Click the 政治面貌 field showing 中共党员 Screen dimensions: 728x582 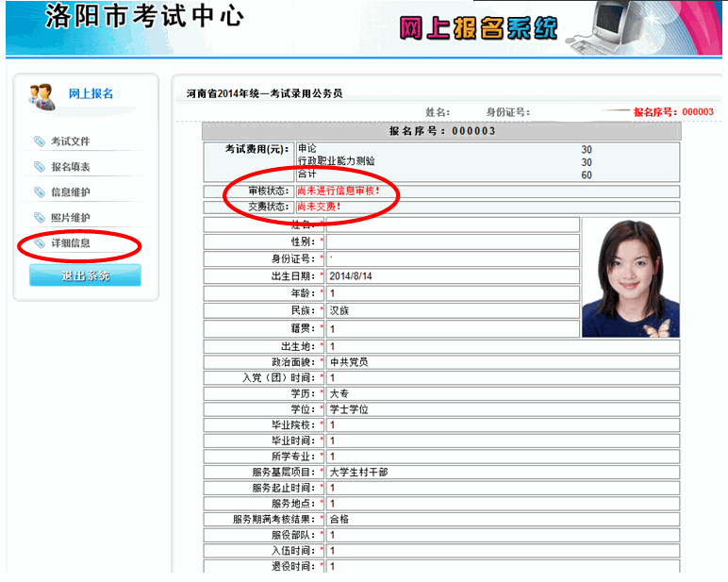click(x=502, y=362)
